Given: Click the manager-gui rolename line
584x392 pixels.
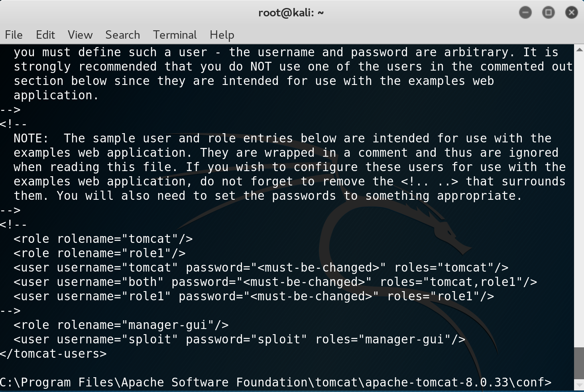Looking at the screenshot, I should tap(121, 325).
